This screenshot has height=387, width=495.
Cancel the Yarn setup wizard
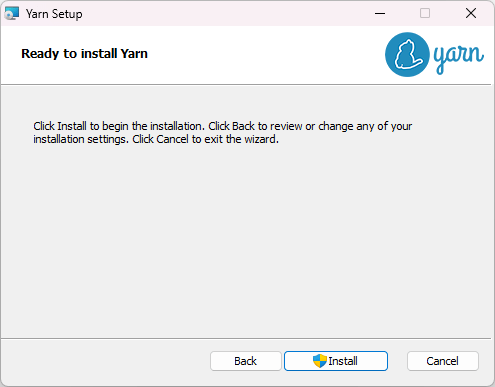pos(443,361)
